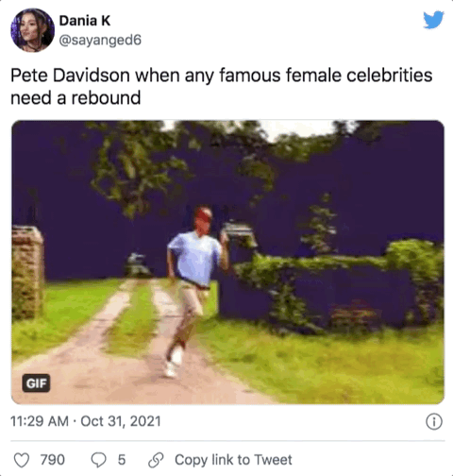
Task: Click the tweet text about Pete Davidson
Action: (x=222, y=86)
